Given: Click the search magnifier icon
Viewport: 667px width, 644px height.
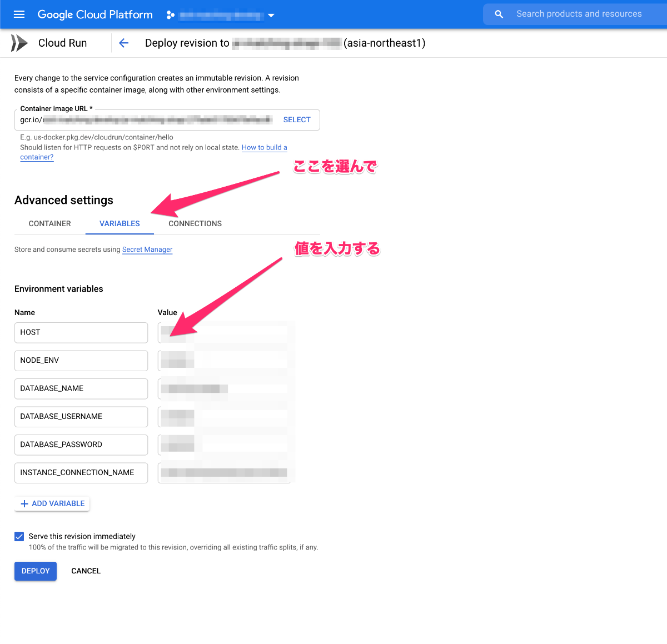Looking at the screenshot, I should 499,14.
